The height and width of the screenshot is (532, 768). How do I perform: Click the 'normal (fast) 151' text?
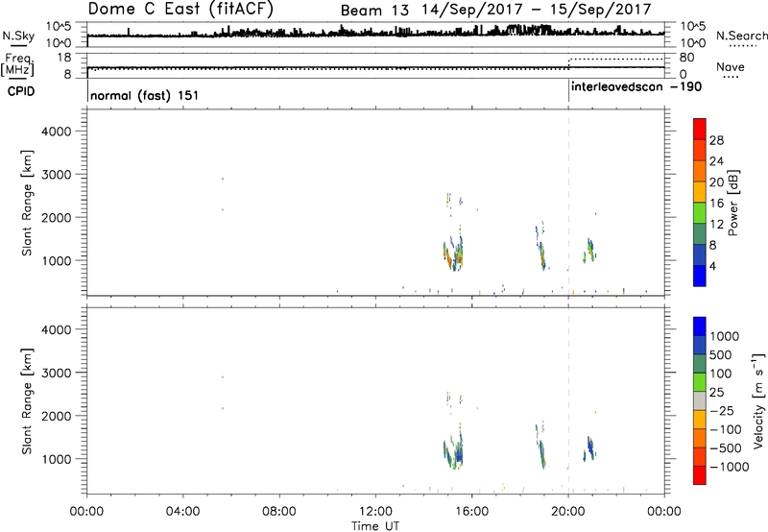145,95
